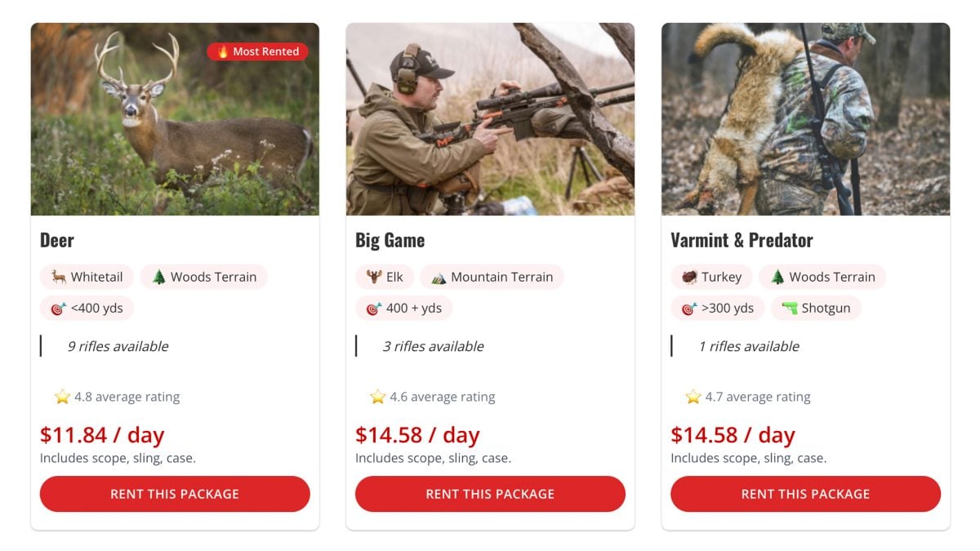Click the star icon next to 4.7 rating
The image size is (980, 551).
(x=693, y=397)
